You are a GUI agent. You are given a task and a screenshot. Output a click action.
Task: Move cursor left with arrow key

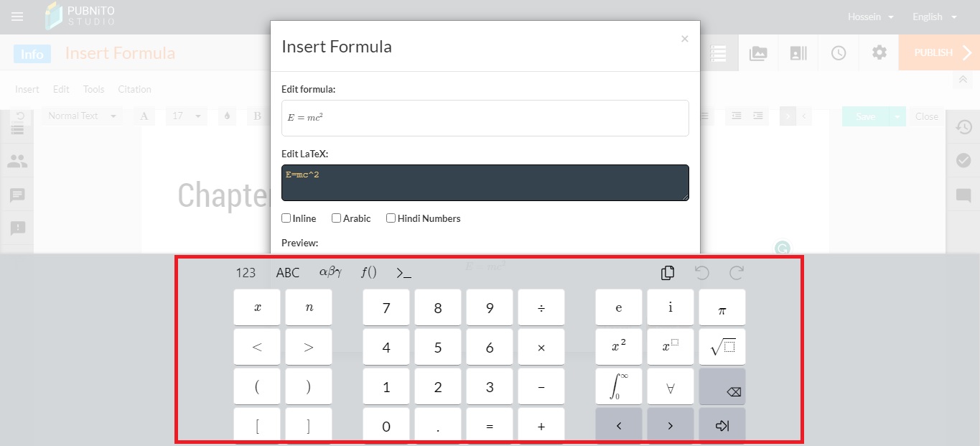619,426
